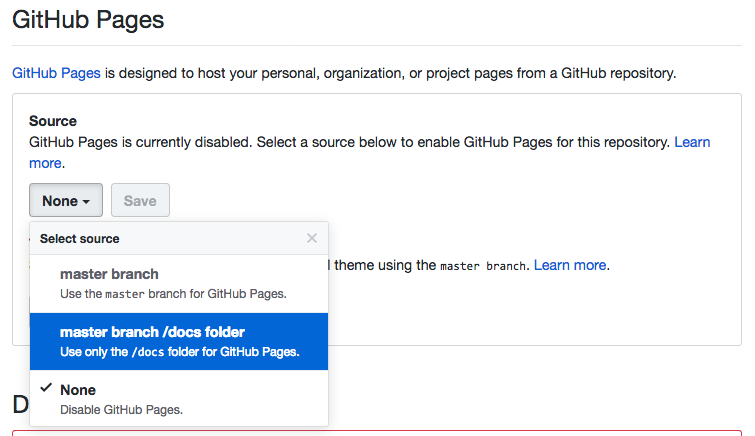755x436 pixels.
Task: Open Learn more link after master branch text
Action: (570, 265)
